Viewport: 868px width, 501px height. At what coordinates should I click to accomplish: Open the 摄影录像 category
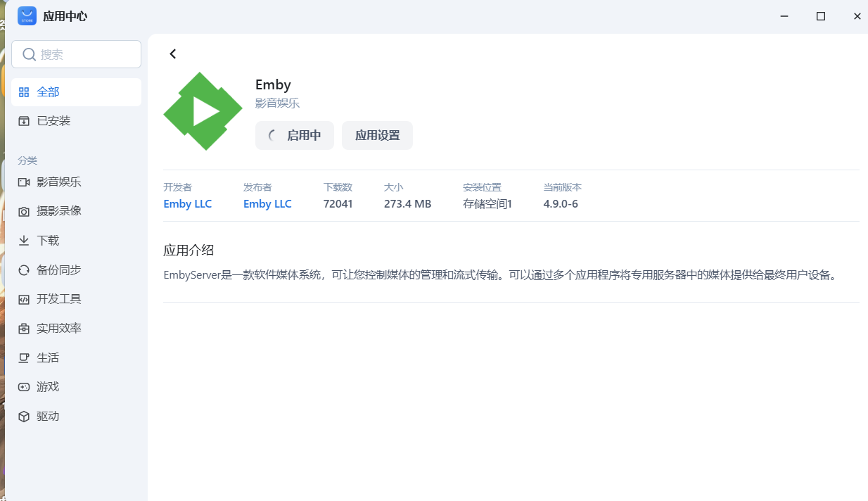(x=77, y=211)
